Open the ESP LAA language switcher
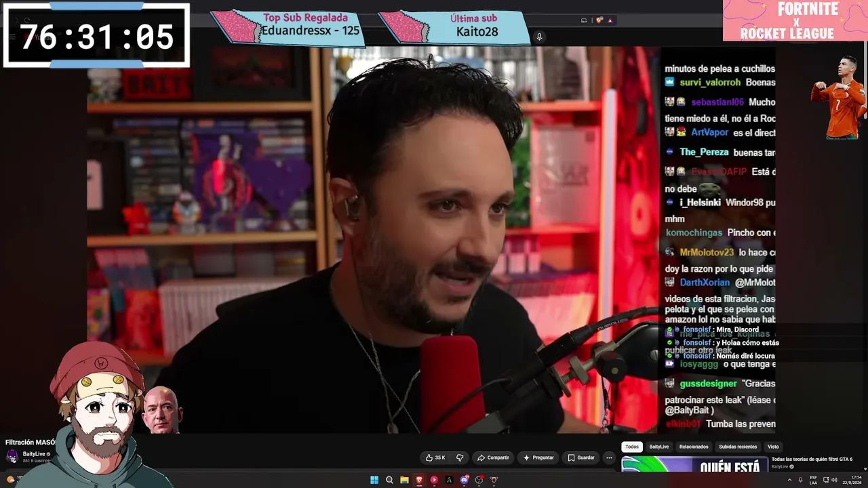868x488 pixels. [x=813, y=480]
